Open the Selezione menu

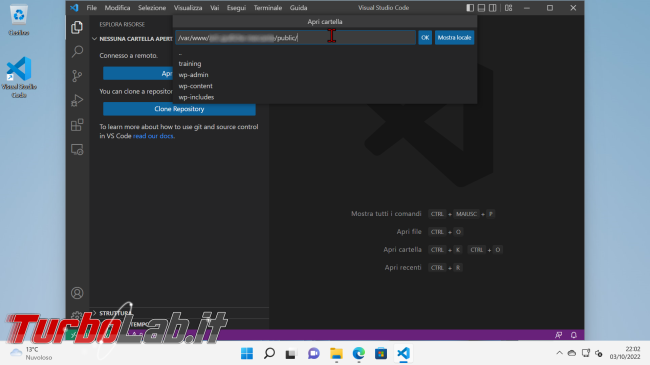(x=152, y=8)
